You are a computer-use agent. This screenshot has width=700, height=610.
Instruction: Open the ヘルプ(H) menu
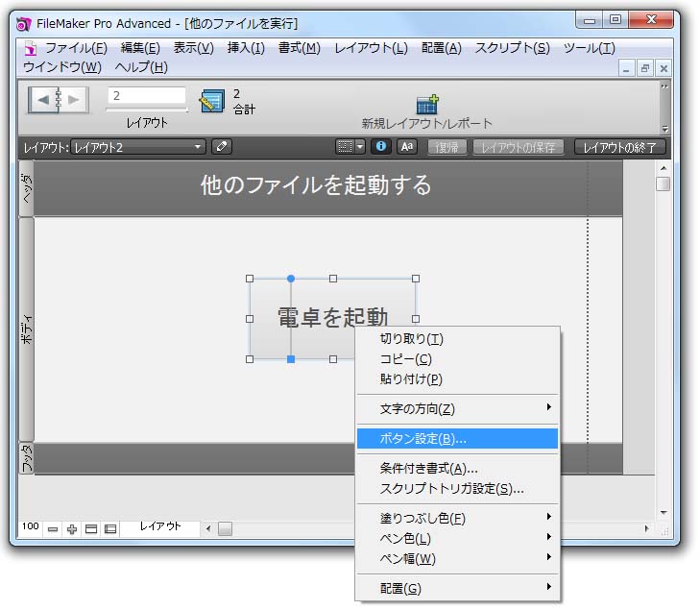pyautogui.click(x=141, y=67)
